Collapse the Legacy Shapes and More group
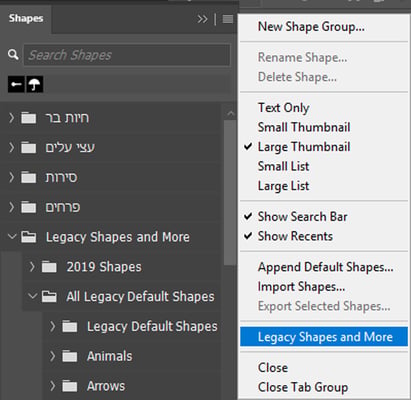The image size is (411, 400). coord(12,237)
